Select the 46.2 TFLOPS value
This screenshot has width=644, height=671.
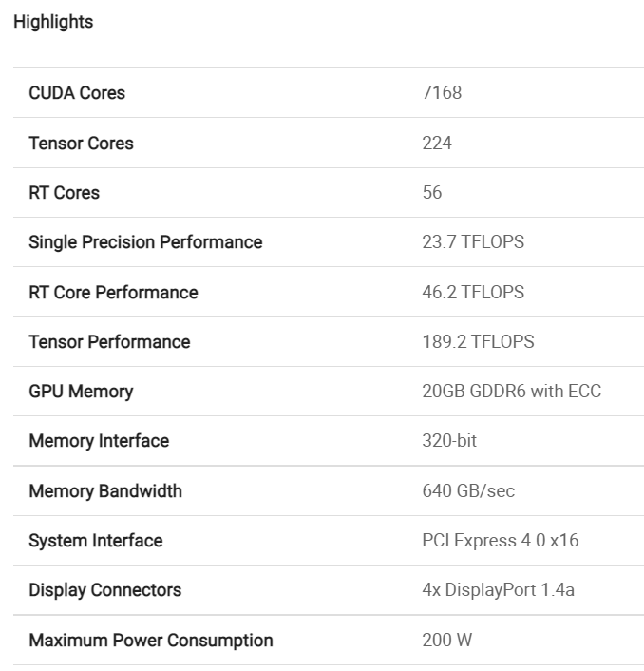point(473,293)
